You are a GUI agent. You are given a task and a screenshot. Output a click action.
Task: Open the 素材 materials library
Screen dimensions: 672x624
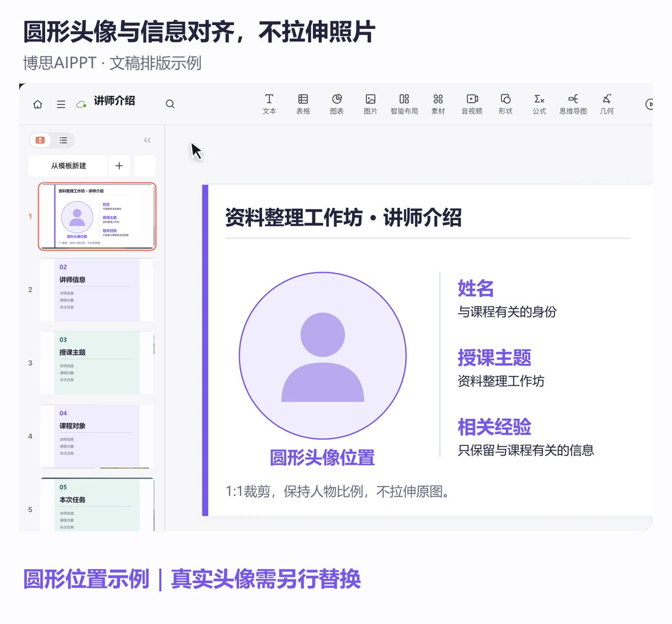coord(438,104)
